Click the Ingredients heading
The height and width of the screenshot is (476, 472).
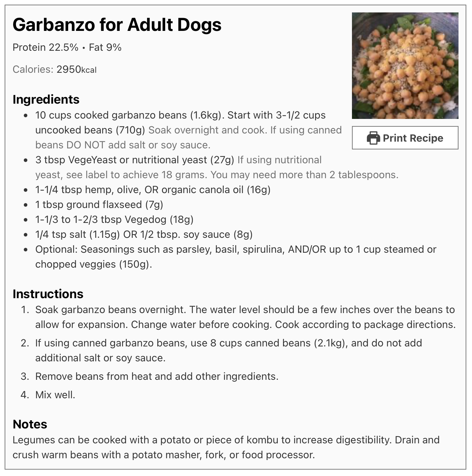click(x=46, y=99)
